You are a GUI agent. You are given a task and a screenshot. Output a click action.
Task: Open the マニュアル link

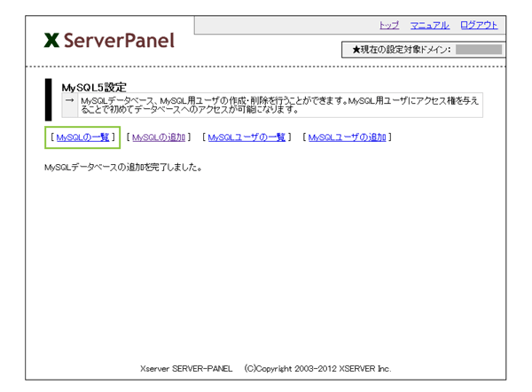point(429,25)
